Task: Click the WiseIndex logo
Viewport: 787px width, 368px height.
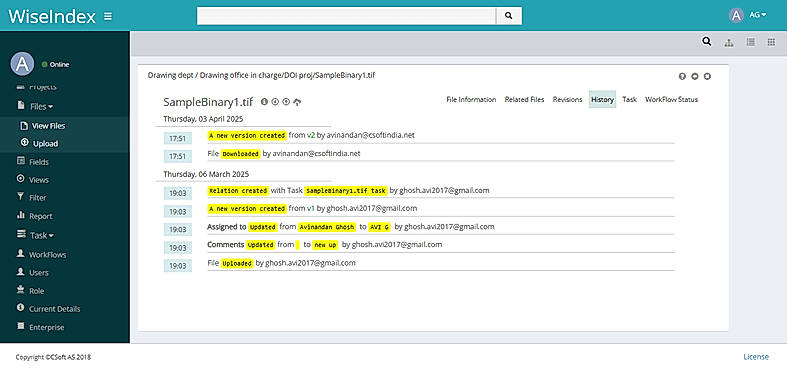Action: tap(52, 17)
